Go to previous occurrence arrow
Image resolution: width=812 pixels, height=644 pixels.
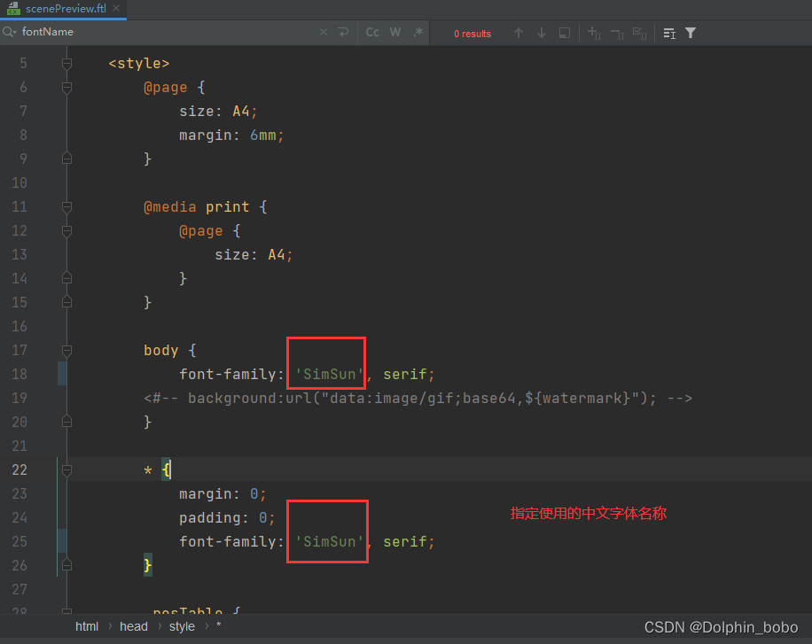[519, 33]
